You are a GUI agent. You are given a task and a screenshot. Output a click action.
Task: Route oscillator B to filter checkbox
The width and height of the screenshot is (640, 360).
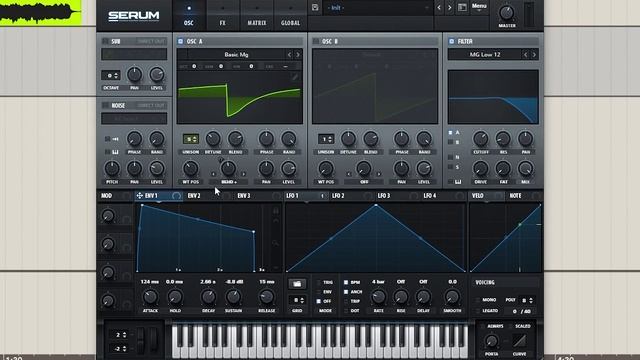click(451, 142)
